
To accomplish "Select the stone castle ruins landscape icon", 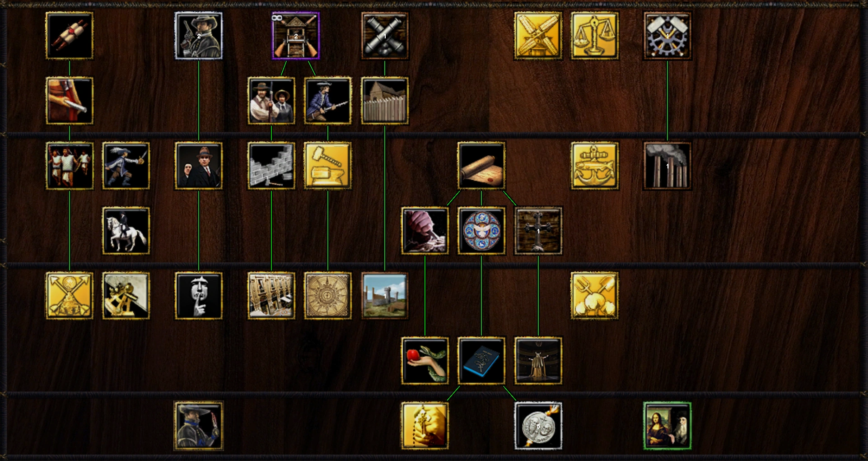I will click(385, 296).
